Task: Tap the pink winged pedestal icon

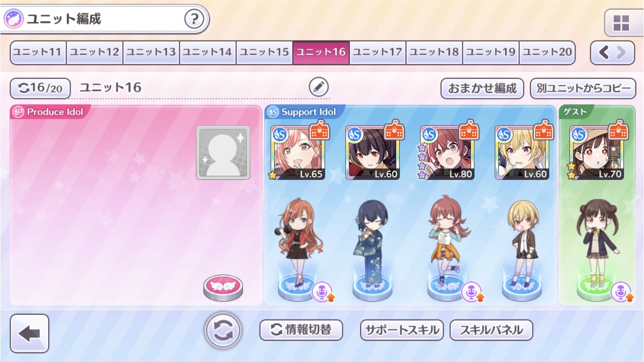Action: [223, 288]
